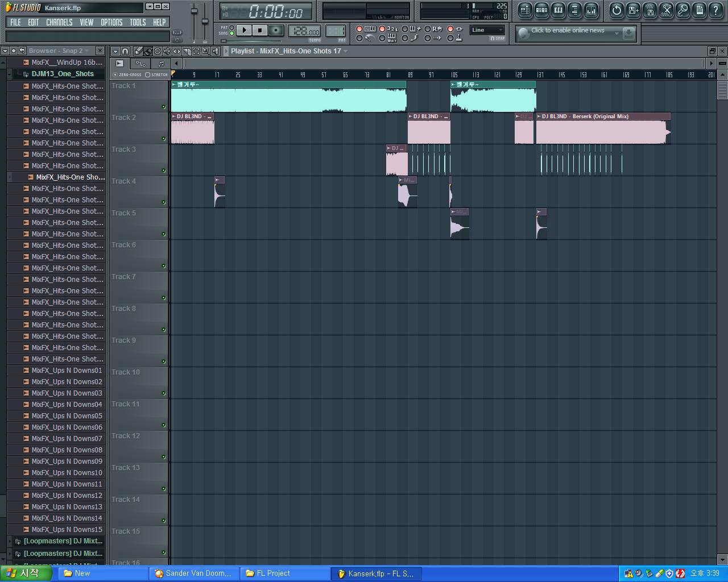Click the save new version icon
Viewport: 728px width, 582px height.
pos(633,10)
